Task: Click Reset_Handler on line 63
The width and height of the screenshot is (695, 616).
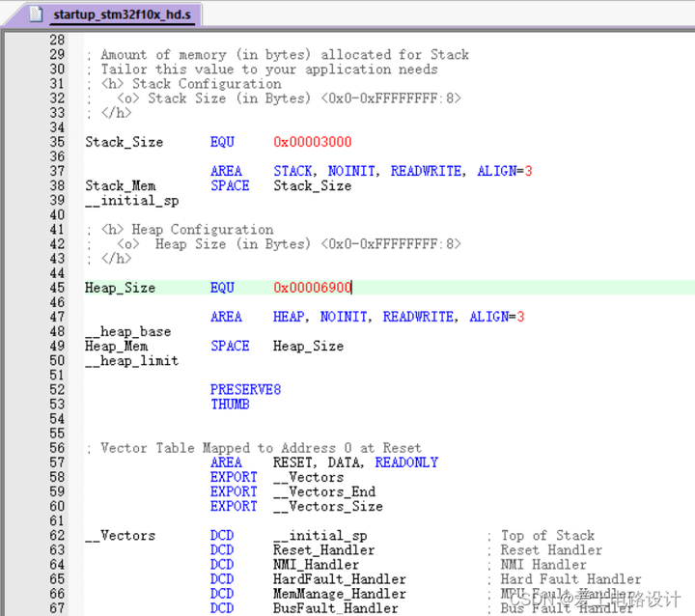Action: click(324, 550)
